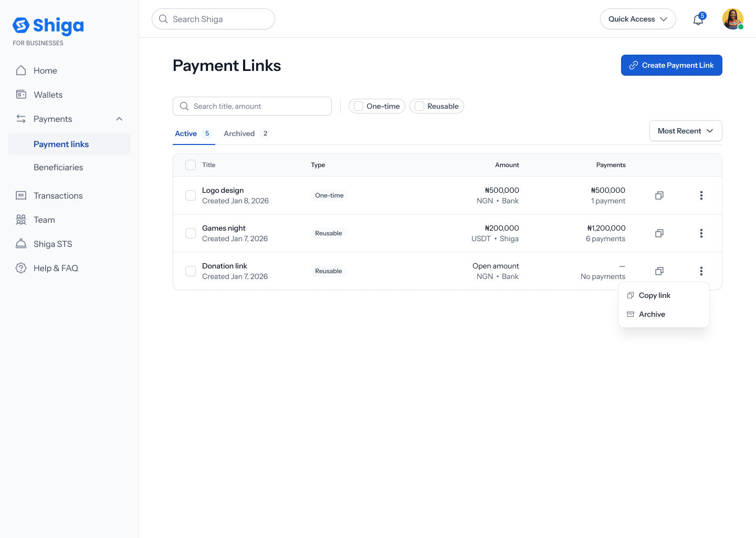
Task: Check the select-all checkbox in table header
Action: point(191,165)
